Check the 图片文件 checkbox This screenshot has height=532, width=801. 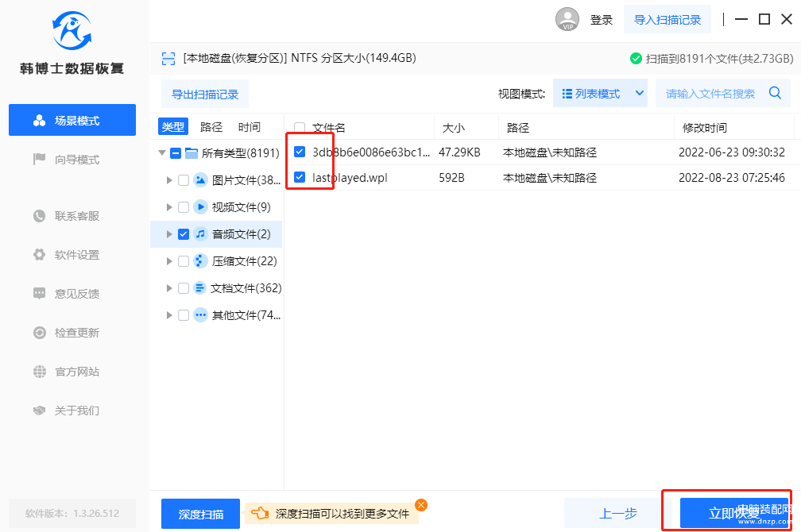pyautogui.click(x=184, y=180)
